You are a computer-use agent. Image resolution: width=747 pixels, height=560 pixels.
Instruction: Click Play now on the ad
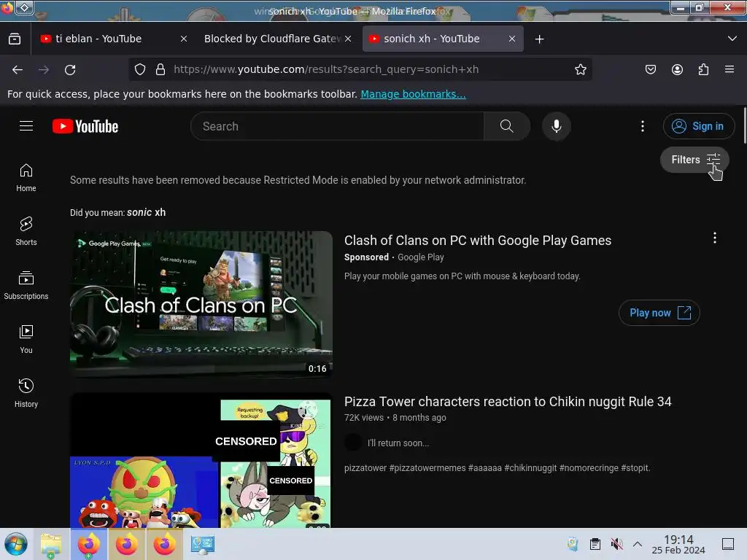click(659, 313)
